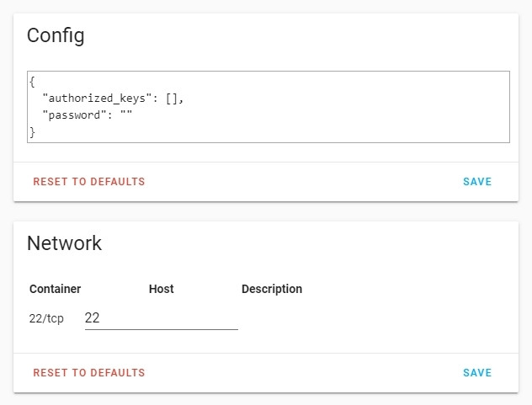Click the opening brace in the editor
Viewport: 532px width, 405px height.
pos(32,83)
